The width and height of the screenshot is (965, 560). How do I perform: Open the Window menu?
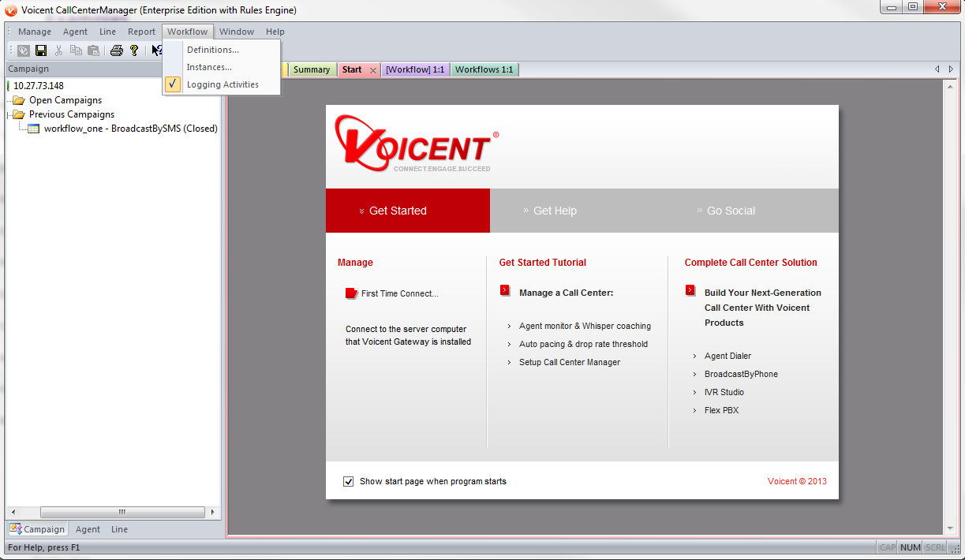pyautogui.click(x=237, y=32)
